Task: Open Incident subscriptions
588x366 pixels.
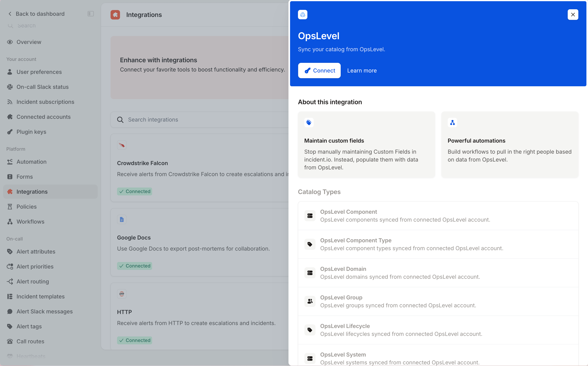Action: tap(50, 102)
